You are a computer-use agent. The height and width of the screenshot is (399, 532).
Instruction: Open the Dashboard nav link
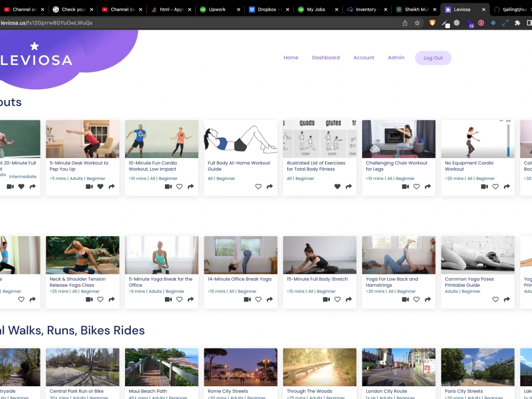pyautogui.click(x=326, y=57)
